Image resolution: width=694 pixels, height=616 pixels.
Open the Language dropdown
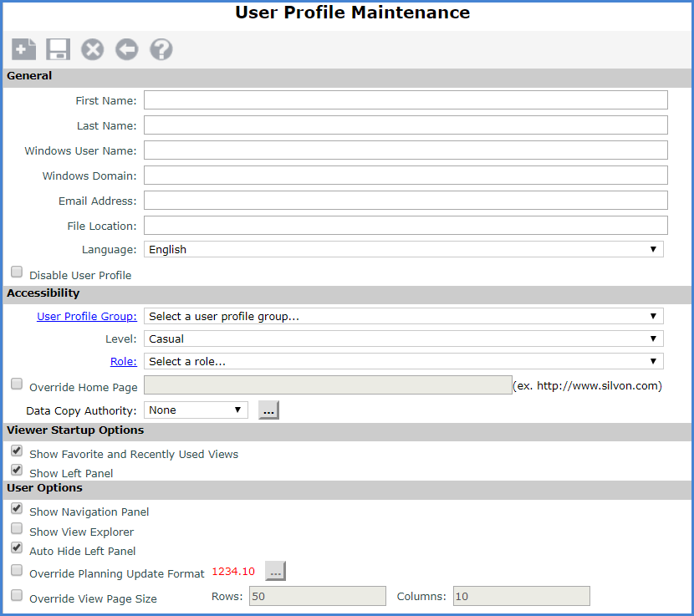(x=403, y=249)
